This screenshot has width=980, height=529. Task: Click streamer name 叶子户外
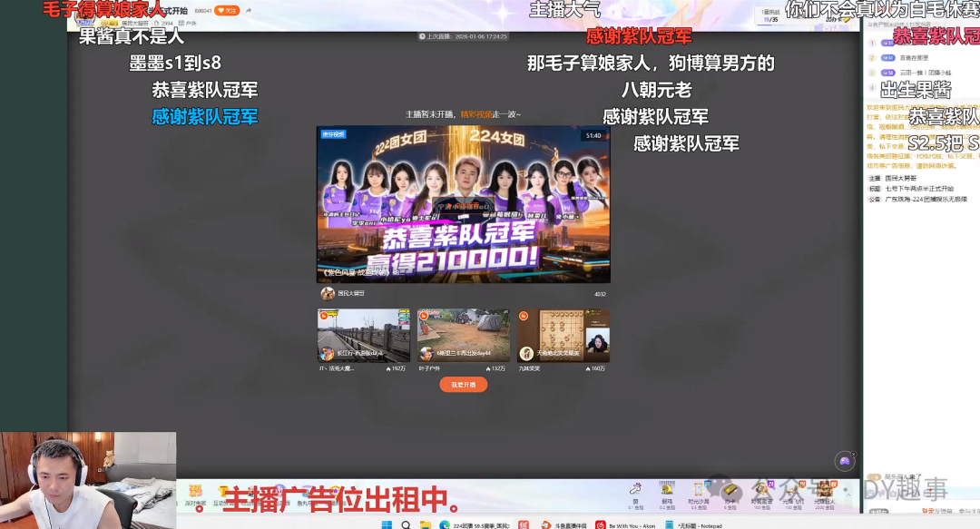(x=427, y=369)
